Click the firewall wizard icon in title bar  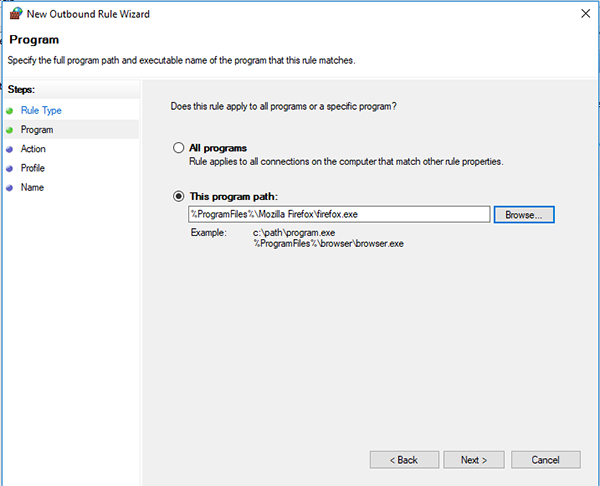[x=16, y=13]
